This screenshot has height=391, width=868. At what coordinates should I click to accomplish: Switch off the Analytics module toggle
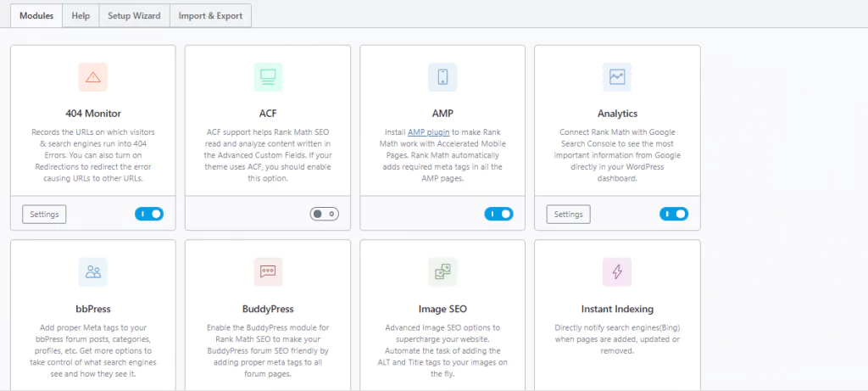(x=674, y=214)
